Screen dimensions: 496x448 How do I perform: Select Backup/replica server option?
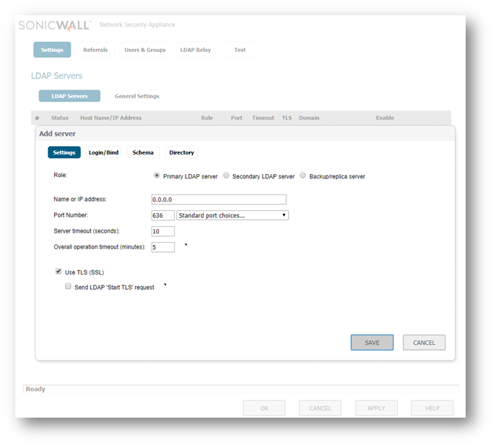[x=303, y=176]
